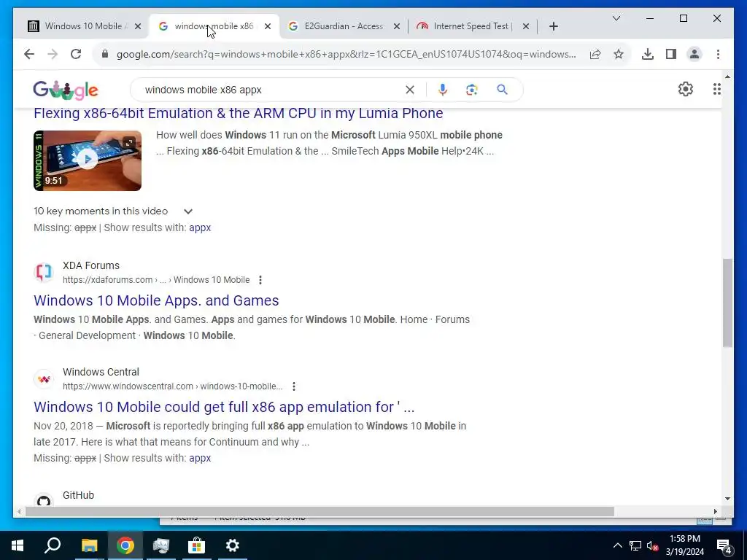This screenshot has height=560, width=747.
Task: Open the Google apps grid
Action: (716, 89)
